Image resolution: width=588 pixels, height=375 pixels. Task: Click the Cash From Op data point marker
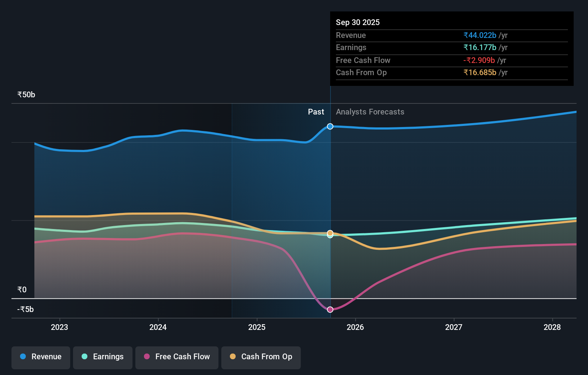330,234
